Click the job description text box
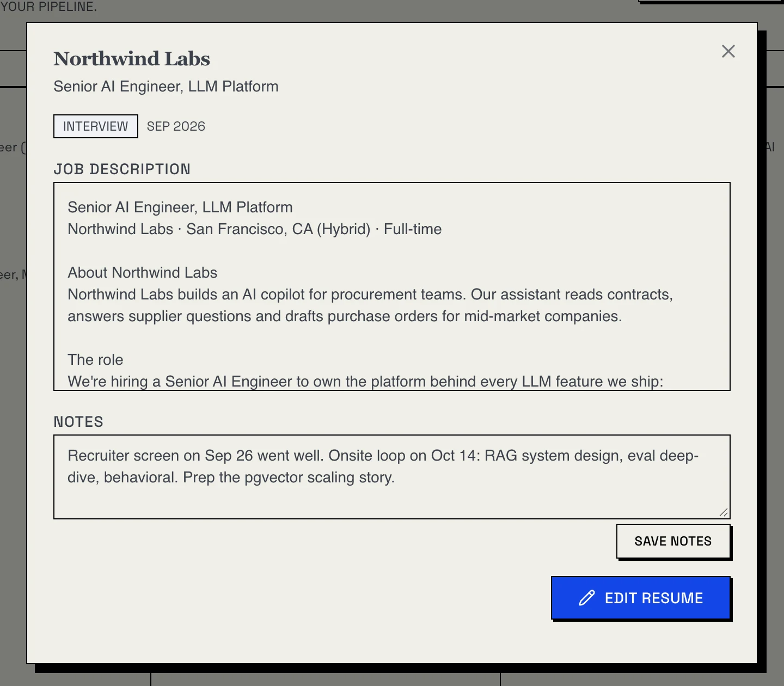 point(391,286)
